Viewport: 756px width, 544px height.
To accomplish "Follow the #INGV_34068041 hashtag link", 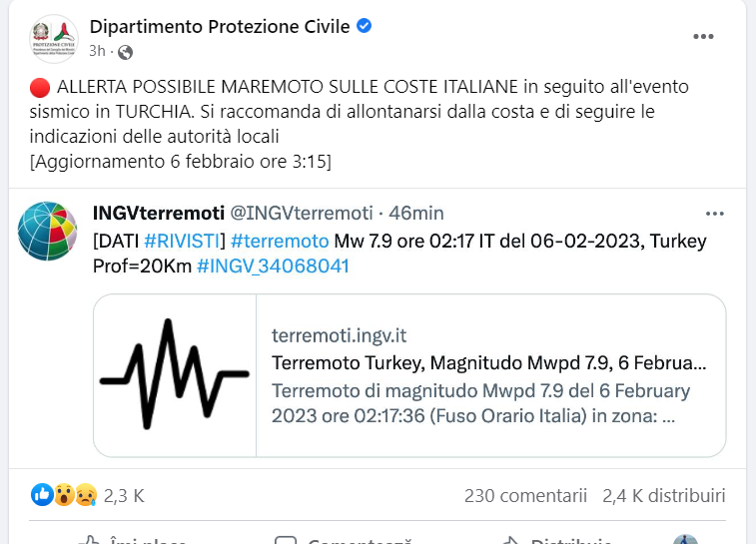I will (273, 266).
